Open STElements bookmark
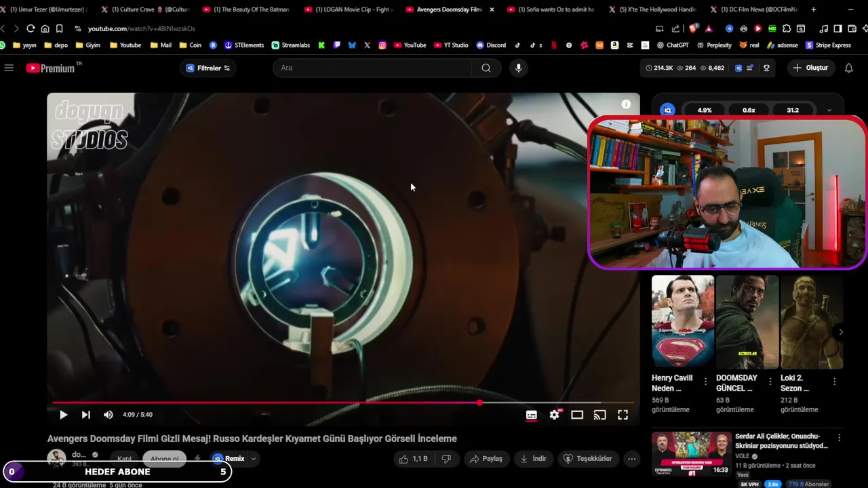The height and width of the screenshot is (488, 868). tap(244, 45)
